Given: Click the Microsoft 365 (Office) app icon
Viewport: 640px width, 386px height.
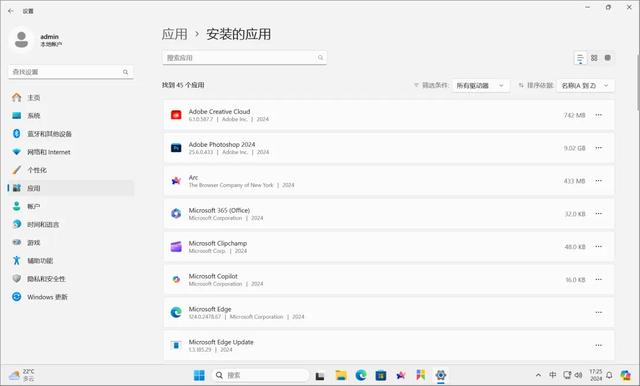Looking at the screenshot, I should coord(176,214).
